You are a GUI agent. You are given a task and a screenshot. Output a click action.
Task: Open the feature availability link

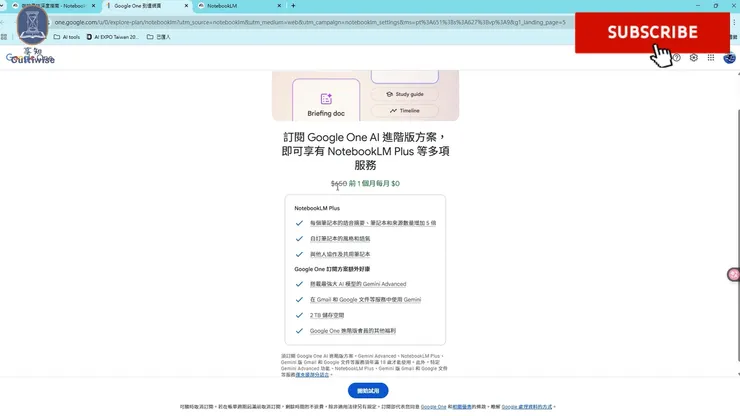pos(312,374)
